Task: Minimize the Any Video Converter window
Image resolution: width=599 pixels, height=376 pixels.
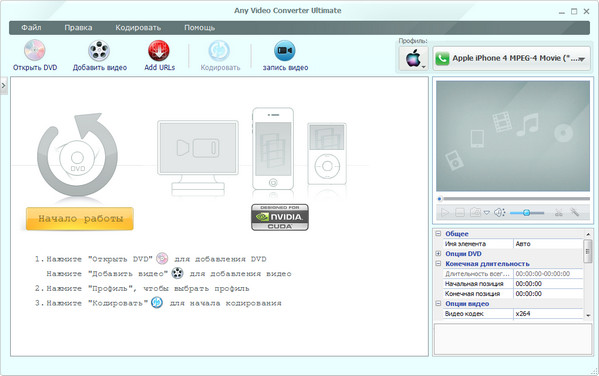Action: click(561, 12)
